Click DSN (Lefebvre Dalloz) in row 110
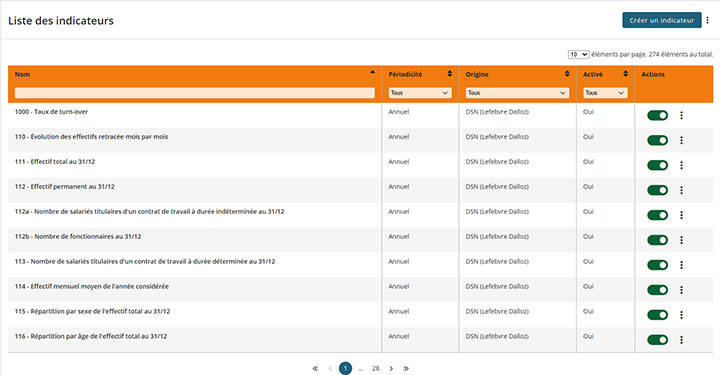 pyautogui.click(x=497, y=136)
